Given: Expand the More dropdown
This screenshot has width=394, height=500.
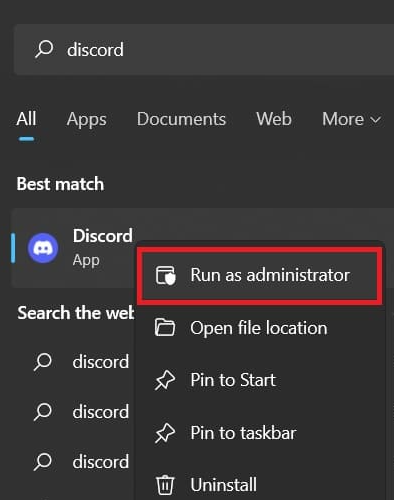Looking at the screenshot, I should 351,119.
